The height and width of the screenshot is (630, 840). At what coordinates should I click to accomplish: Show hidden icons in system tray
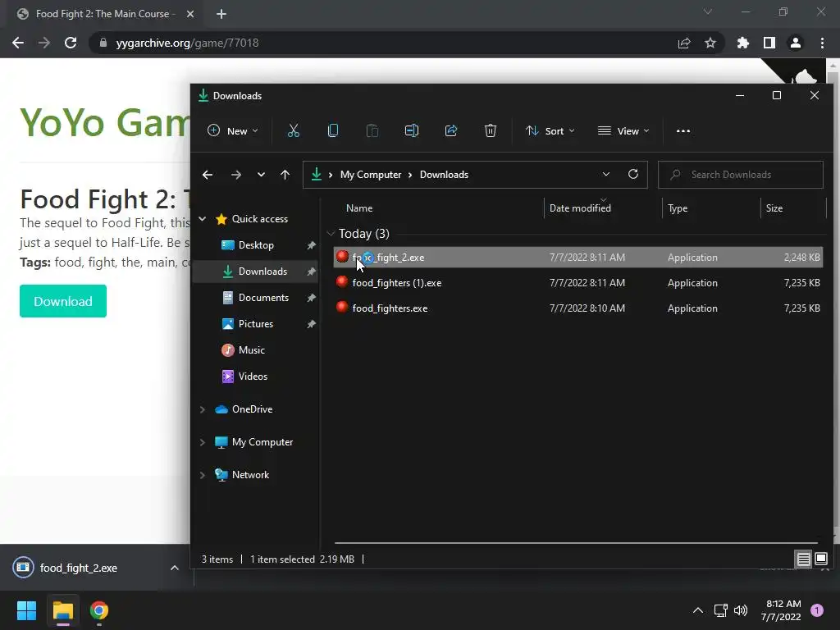[698, 610]
